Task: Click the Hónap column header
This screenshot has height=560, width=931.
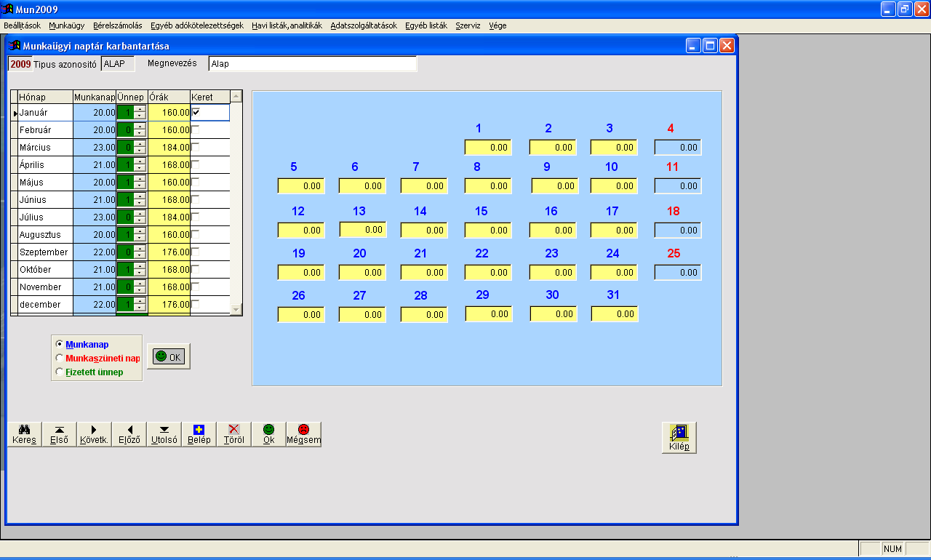Action: click(x=45, y=97)
